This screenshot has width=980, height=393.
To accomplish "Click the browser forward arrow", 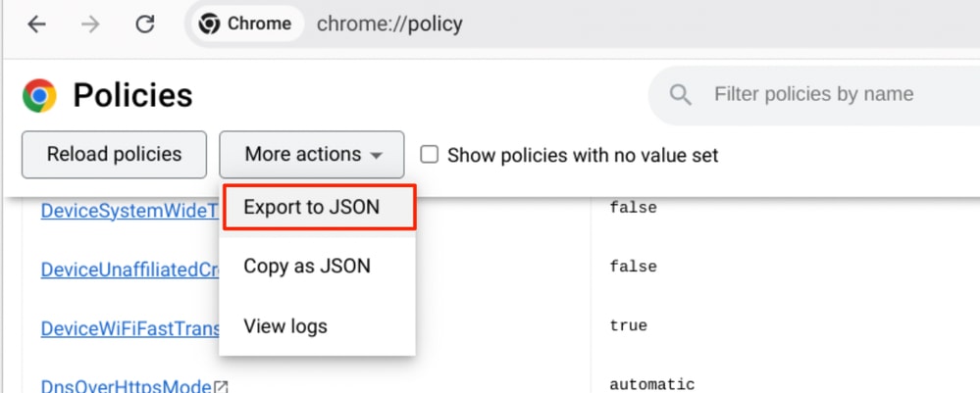I will (x=91, y=25).
